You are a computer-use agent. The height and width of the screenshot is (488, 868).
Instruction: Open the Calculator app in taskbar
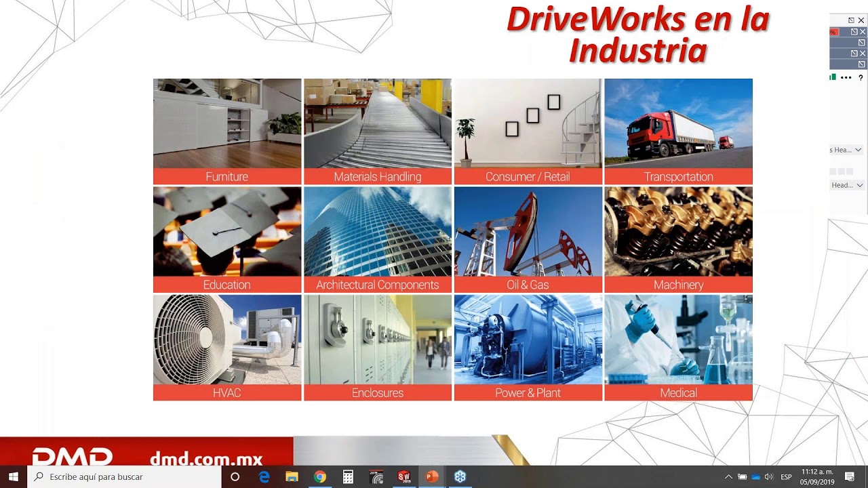pyautogui.click(x=348, y=476)
